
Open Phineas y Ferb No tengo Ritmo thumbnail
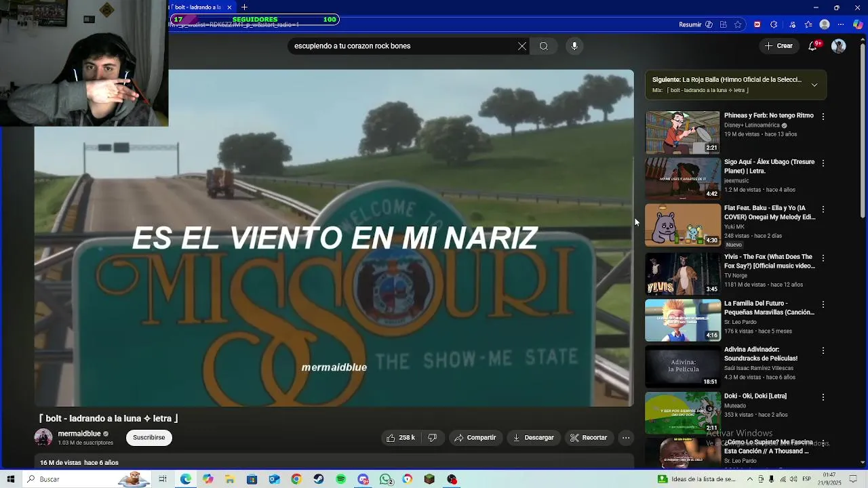pyautogui.click(x=682, y=132)
